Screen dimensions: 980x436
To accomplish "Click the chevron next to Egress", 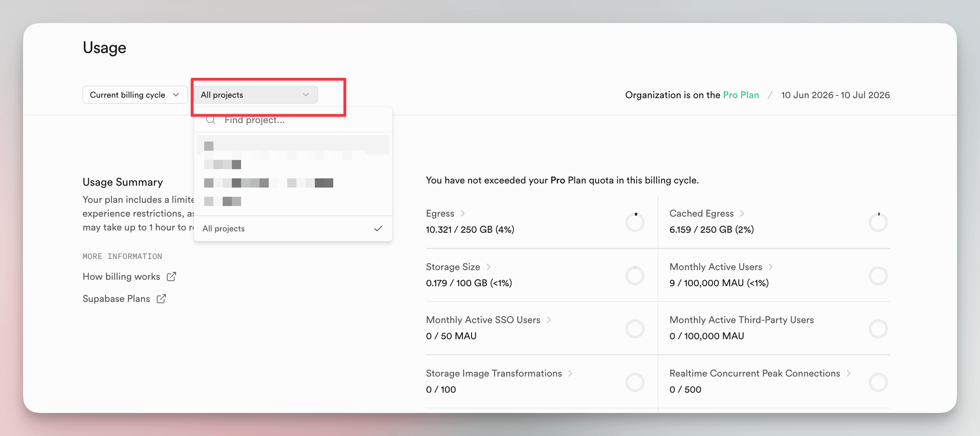I will (x=462, y=213).
